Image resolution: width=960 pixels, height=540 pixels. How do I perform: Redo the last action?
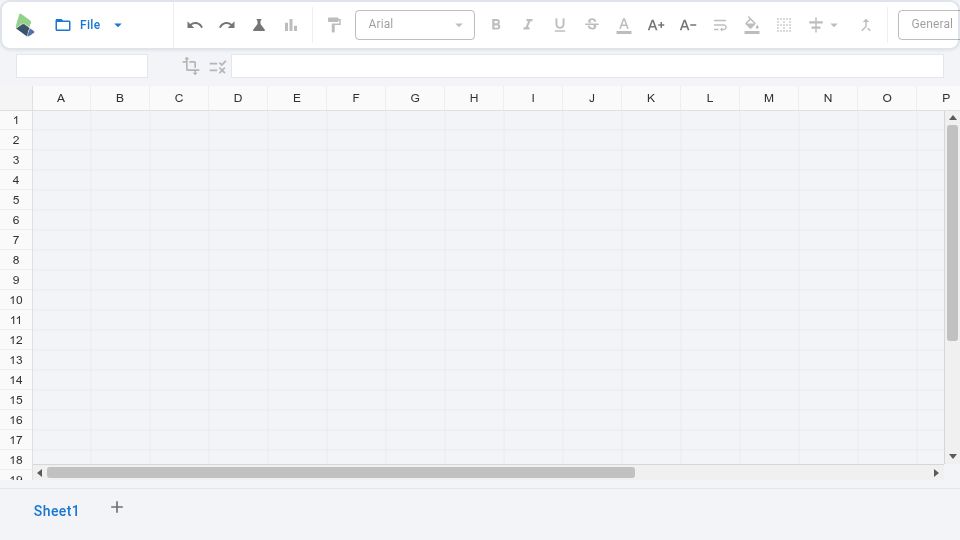[227, 25]
